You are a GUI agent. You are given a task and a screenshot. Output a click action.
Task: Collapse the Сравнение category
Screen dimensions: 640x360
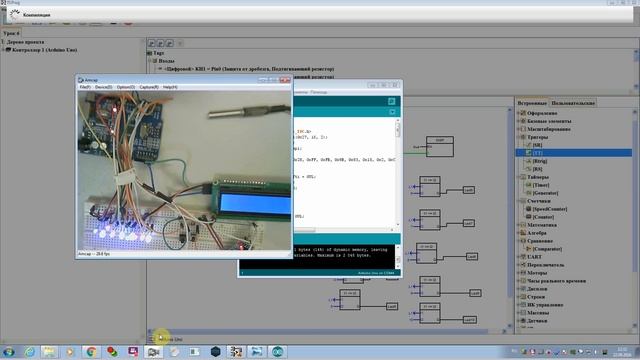518,241
